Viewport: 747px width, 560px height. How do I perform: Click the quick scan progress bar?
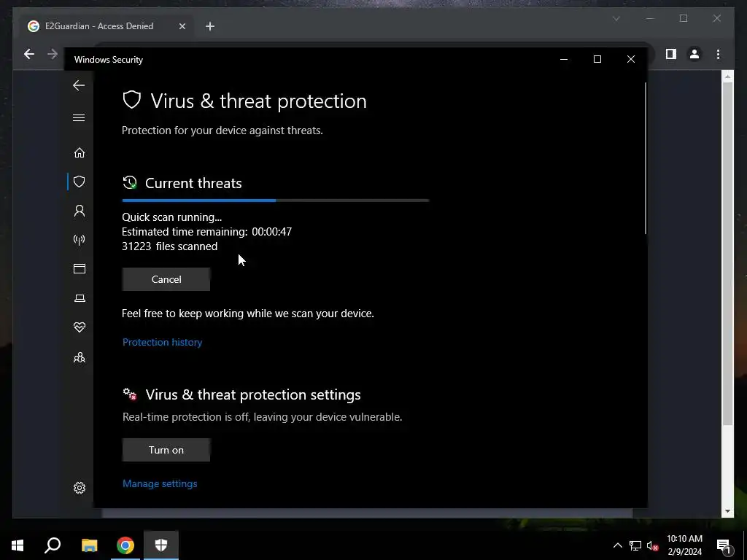[275, 201]
